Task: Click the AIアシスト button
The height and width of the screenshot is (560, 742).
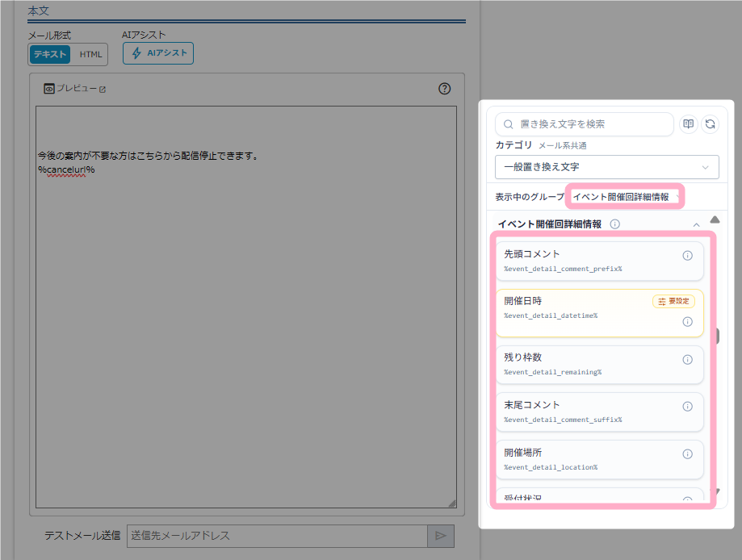Action: click(158, 53)
